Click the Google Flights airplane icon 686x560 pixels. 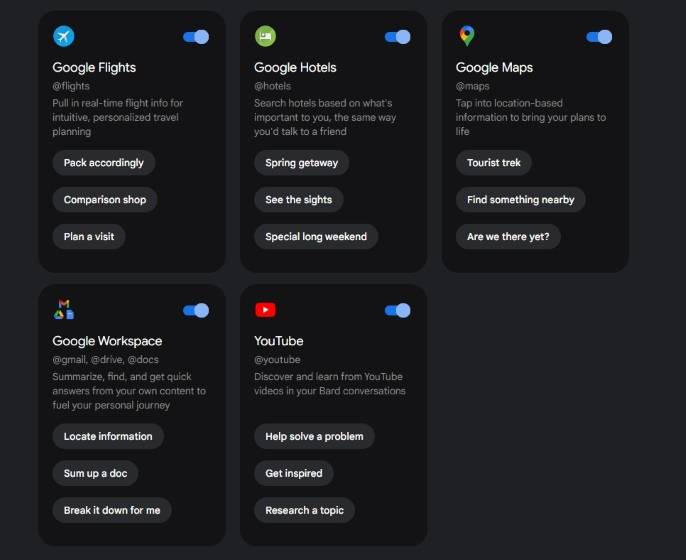pos(64,37)
